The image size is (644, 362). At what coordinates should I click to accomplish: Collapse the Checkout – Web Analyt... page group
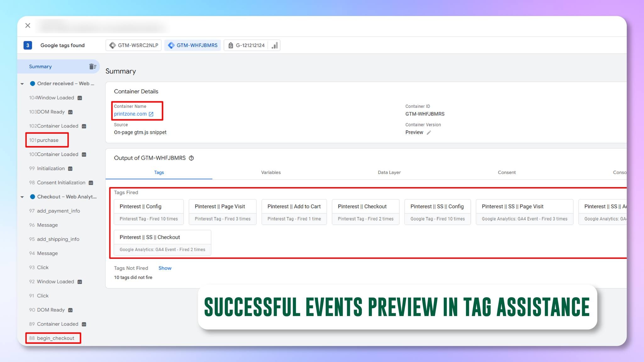coord(22,197)
